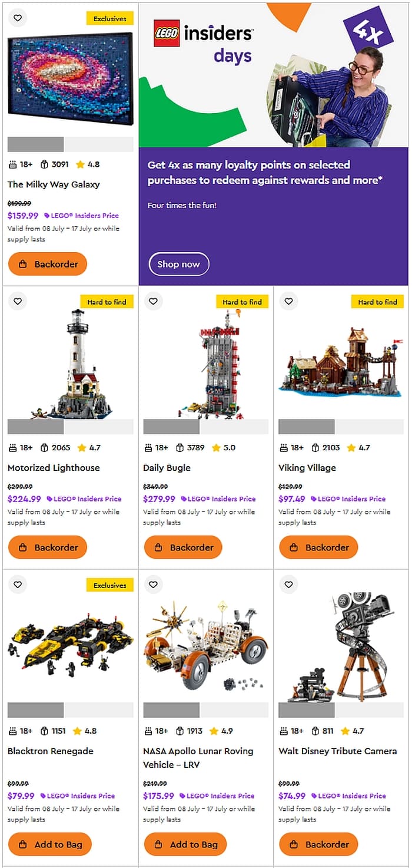Click Exclusives badge on Milky Way Galaxy
Viewport: 412px width, 868px height.
tap(110, 18)
